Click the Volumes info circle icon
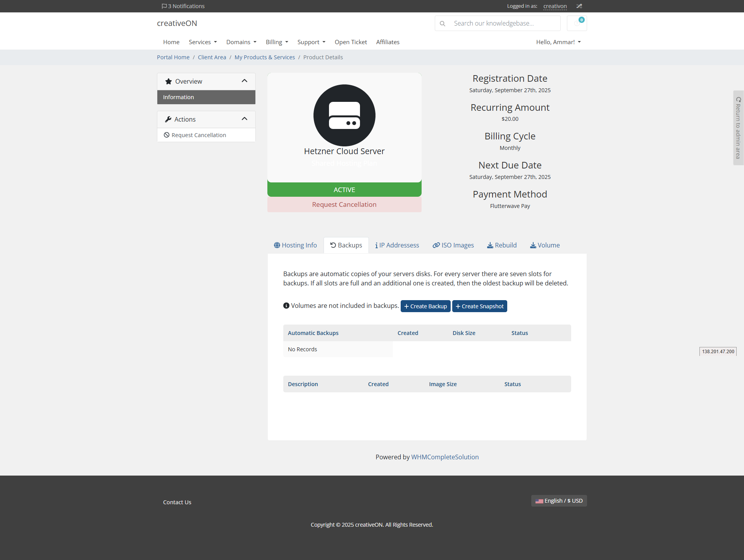 [x=286, y=306]
